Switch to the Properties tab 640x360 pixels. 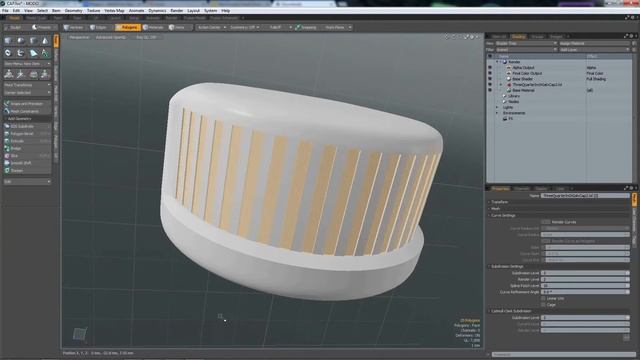tap(500, 189)
